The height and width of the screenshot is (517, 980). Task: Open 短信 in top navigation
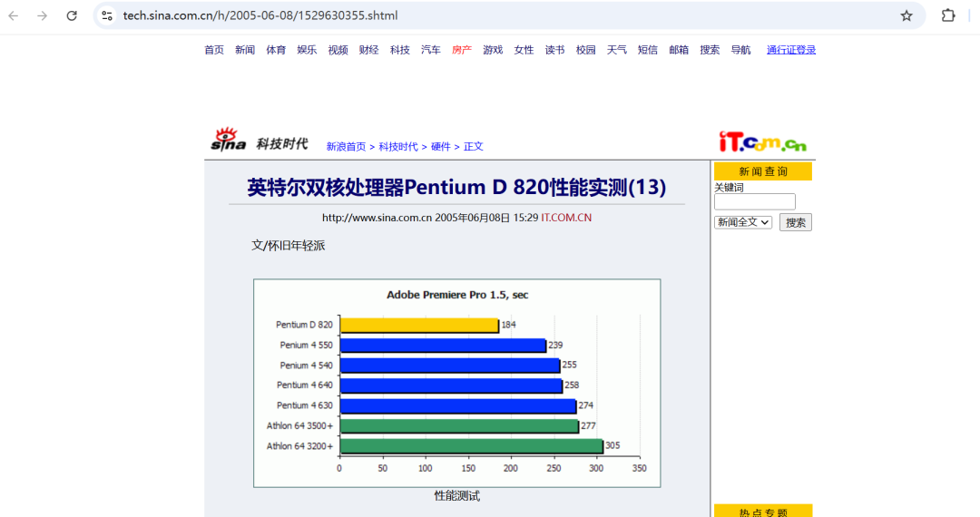648,50
